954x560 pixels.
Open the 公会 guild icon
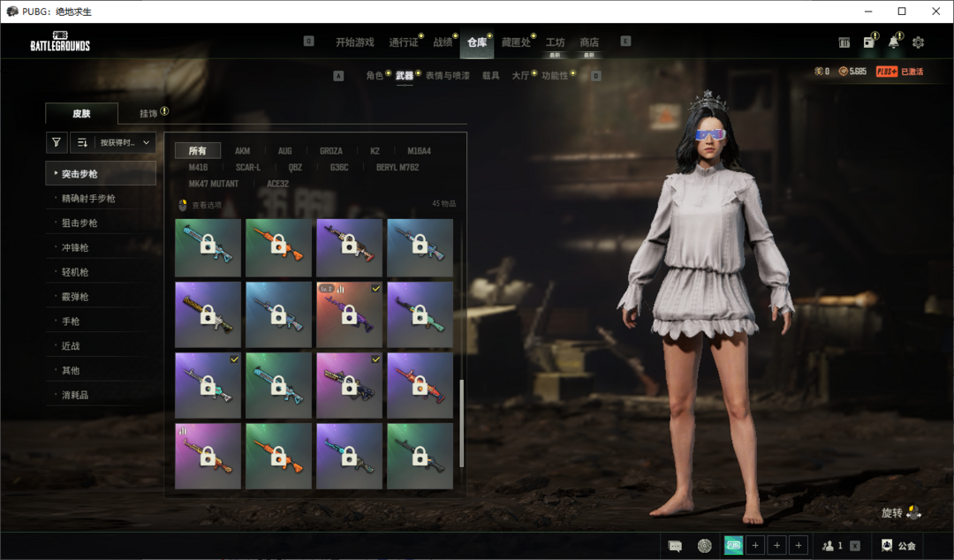(898, 546)
